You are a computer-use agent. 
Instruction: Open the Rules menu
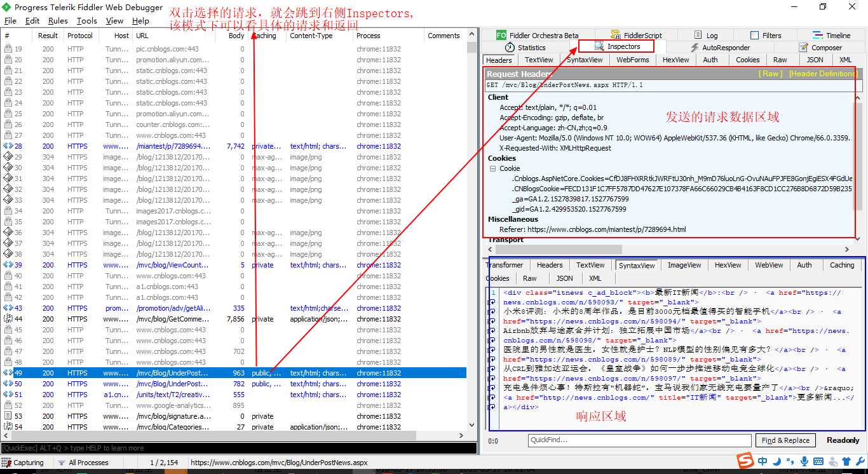(x=58, y=20)
